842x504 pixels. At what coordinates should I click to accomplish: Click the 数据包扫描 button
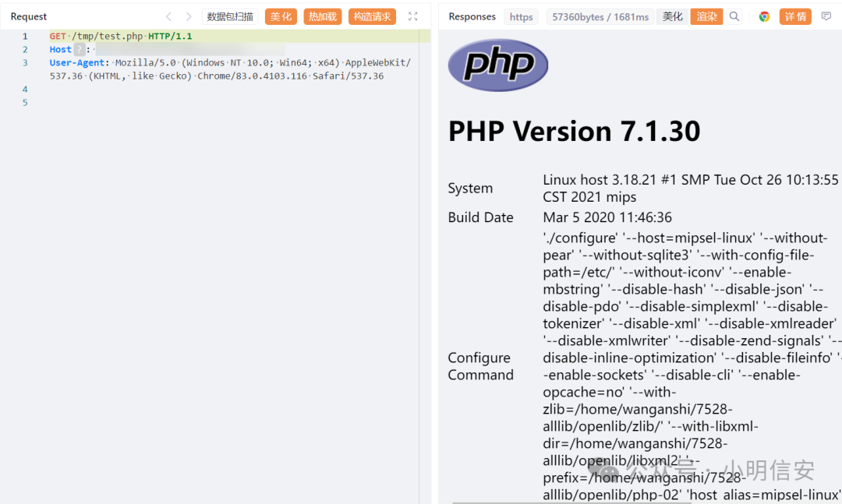(x=230, y=16)
